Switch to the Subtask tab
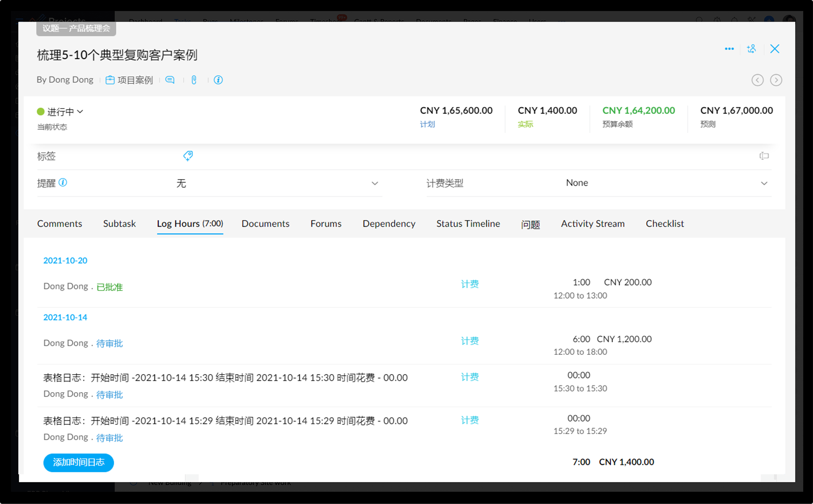Image resolution: width=813 pixels, height=504 pixels. pos(119,224)
